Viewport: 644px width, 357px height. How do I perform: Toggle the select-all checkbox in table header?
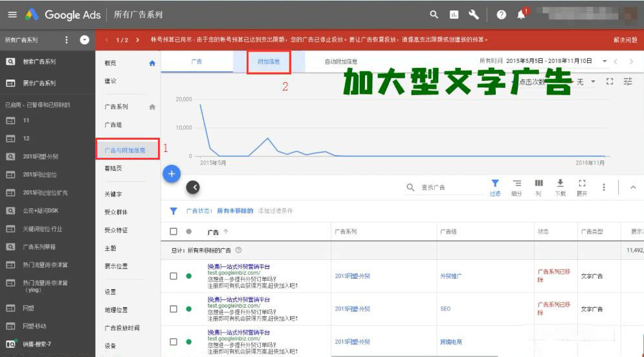pyautogui.click(x=173, y=232)
